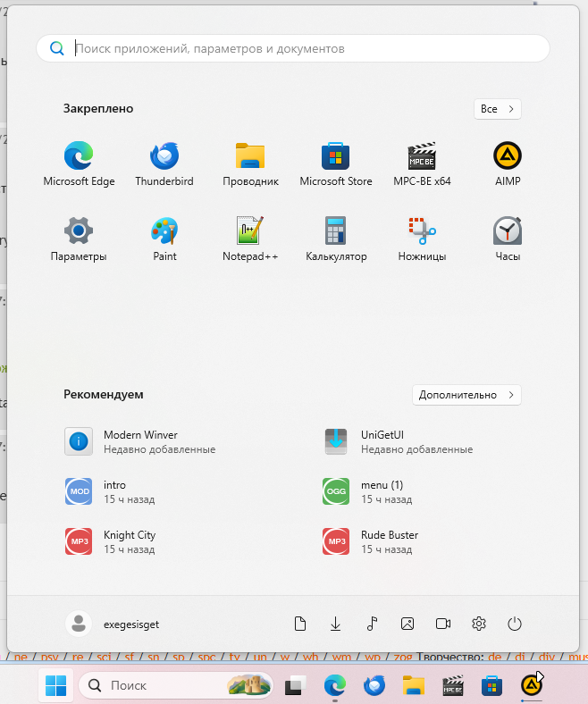Switch to Edge on the taskbar
This screenshot has width=588, height=704.
(x=335, y=685)
